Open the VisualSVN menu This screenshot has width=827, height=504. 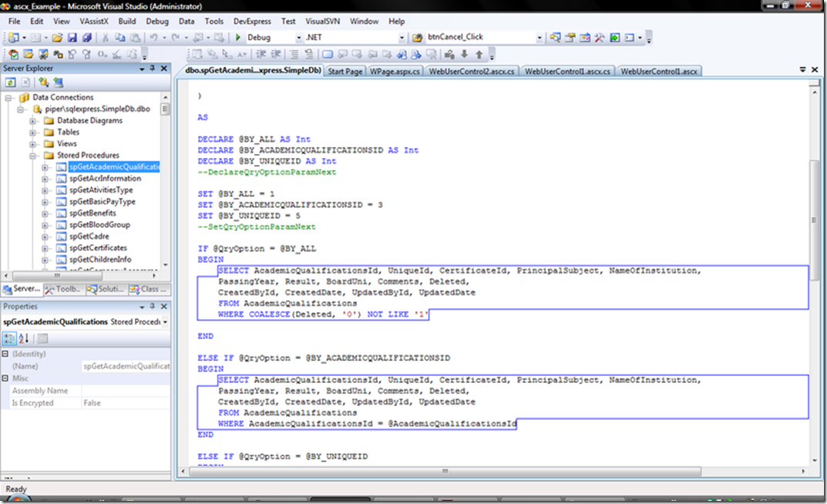click(x=323, y=21)
